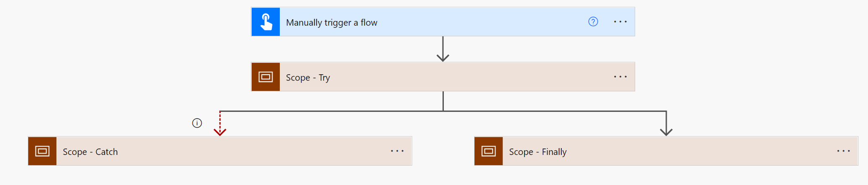This screenshot has height=185, width=868.
Task: Open the Scope - Finally ellipsis menu
Action: [x=843, y=151]
